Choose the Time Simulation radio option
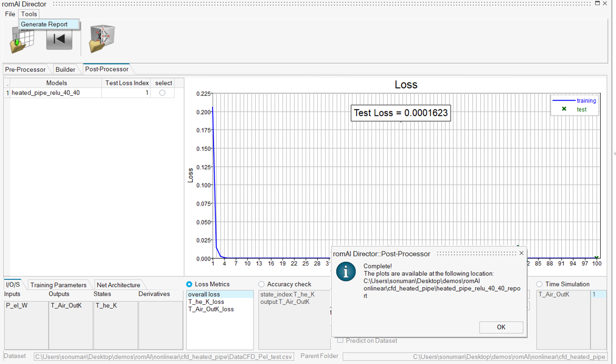Screen dimensions: 616x364 539,284
